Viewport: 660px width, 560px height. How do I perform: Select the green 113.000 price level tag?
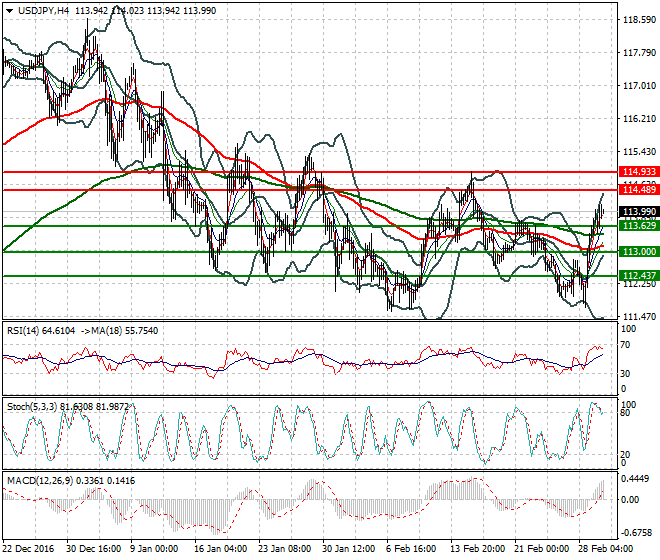(x=638, y=252)
